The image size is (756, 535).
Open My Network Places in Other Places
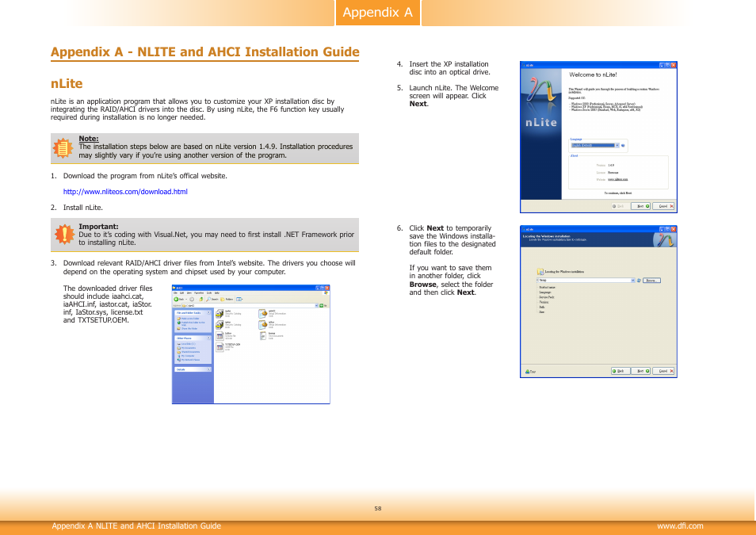188,360
